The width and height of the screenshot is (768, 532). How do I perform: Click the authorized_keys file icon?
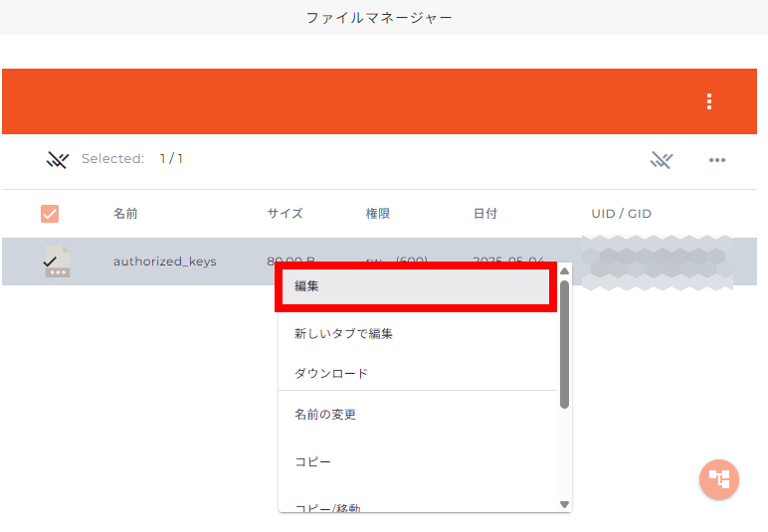click(x=57, y=262)
